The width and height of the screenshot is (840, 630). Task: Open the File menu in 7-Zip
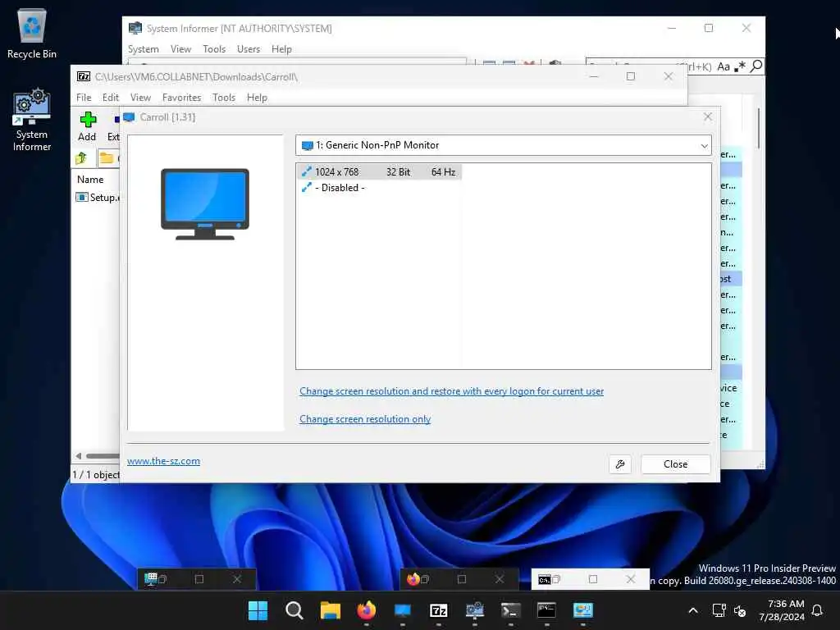coord(84,98)
